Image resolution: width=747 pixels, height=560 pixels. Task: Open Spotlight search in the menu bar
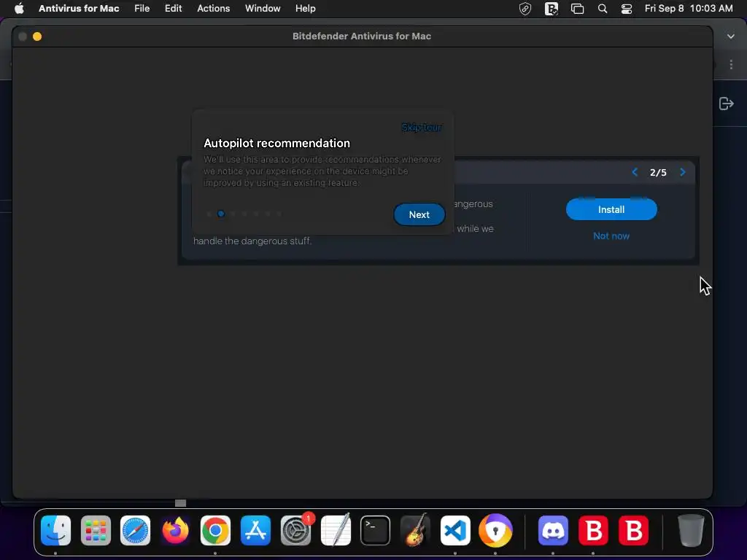pos(603,9)
